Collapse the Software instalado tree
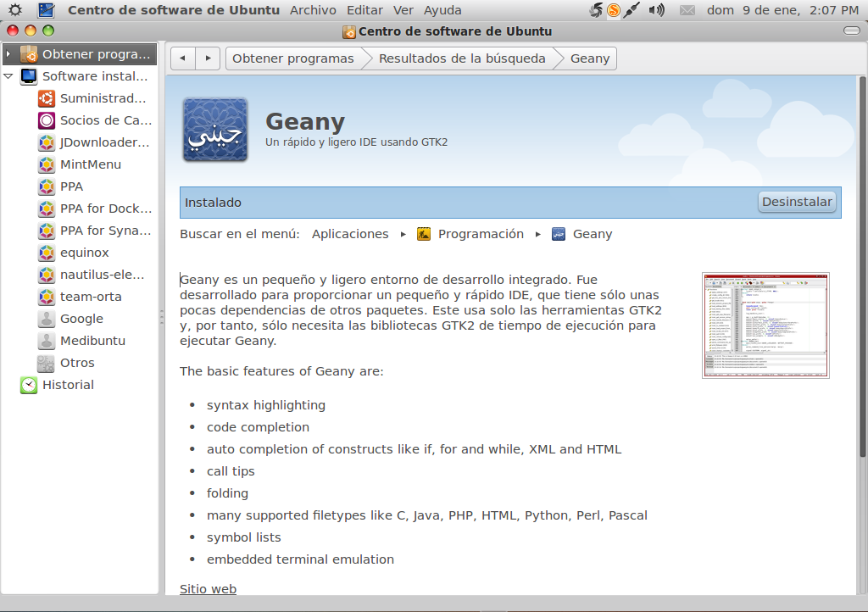The width and height of the screenshot is (868, 612). (x=8, y=75)
